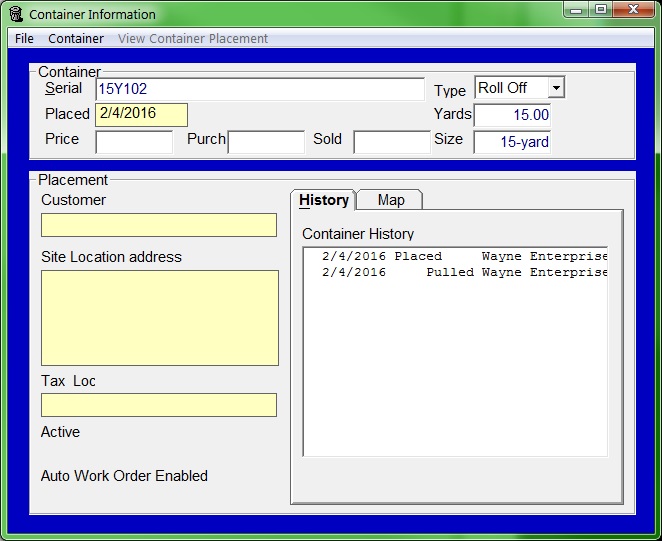Switch to the Map tab
The height and width of the screenshot is (541, 662).
pos(391,200)
